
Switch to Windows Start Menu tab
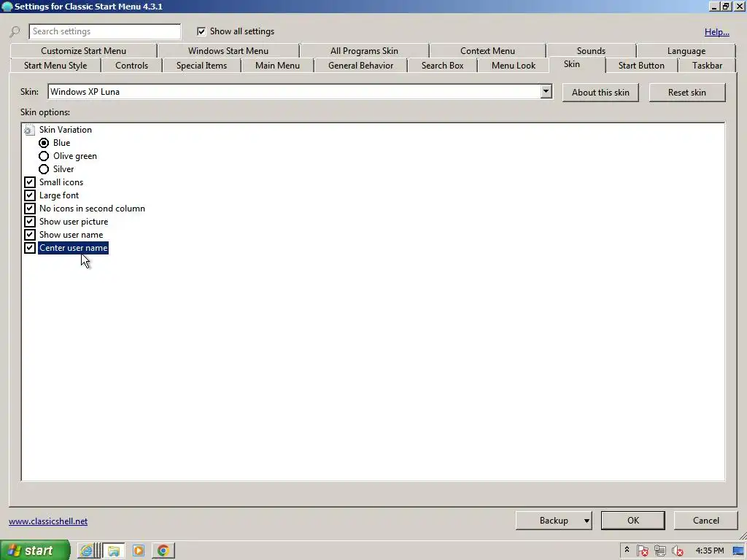228,51
